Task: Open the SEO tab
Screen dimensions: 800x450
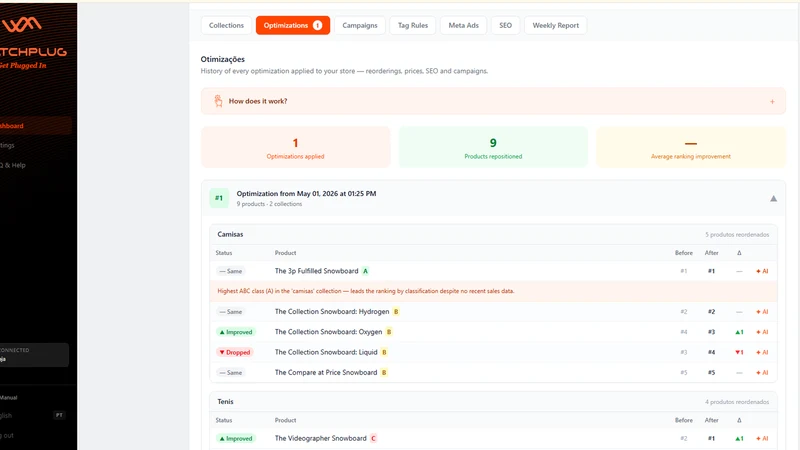Action: (x=506, y=26)
